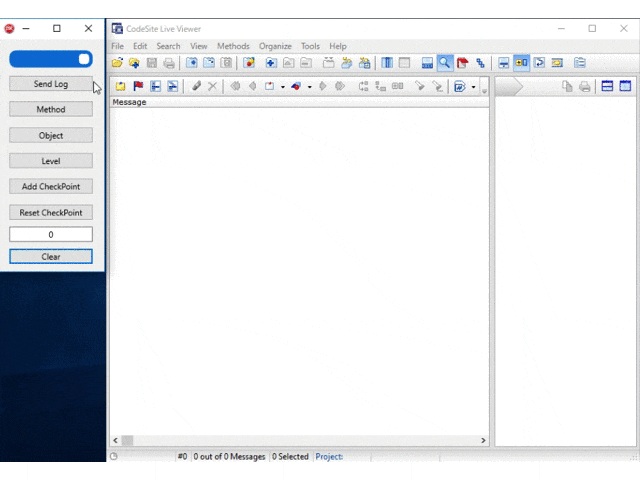This screenshot has height=480, width=640.
Task: Click the single window view icon at far right
Action: point(625,86)
